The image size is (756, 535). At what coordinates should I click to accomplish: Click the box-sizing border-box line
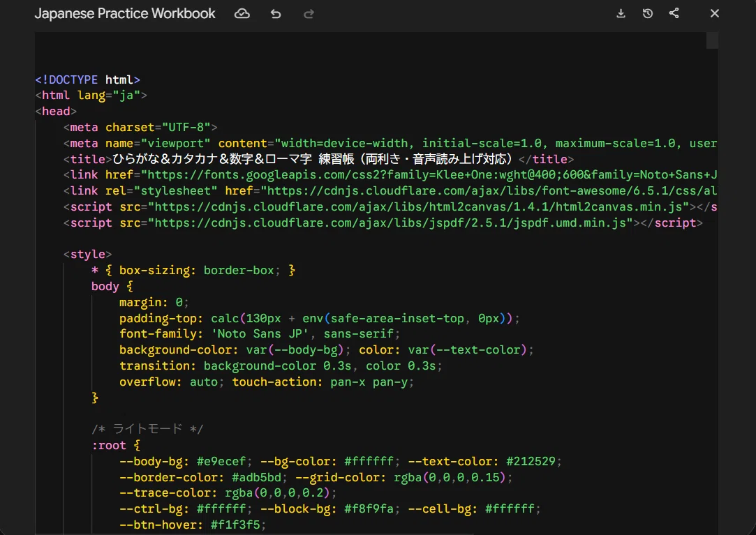click(x=193, y=271)
